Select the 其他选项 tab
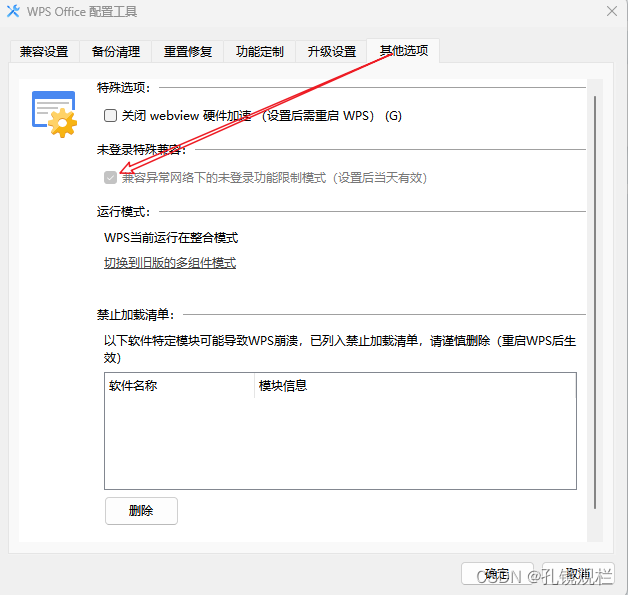This screenshot has height=595, width=628. (403, 51)
